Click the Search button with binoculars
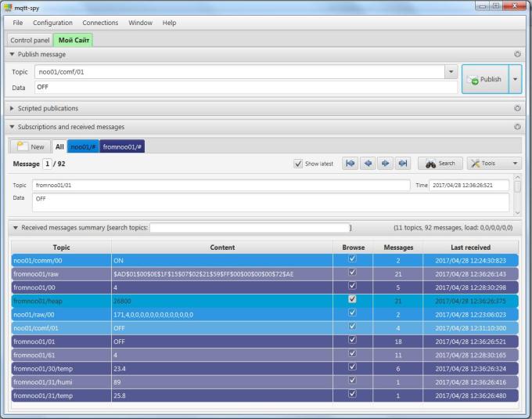Viewport: 532px width, 419px height. [x=440, y=164]
